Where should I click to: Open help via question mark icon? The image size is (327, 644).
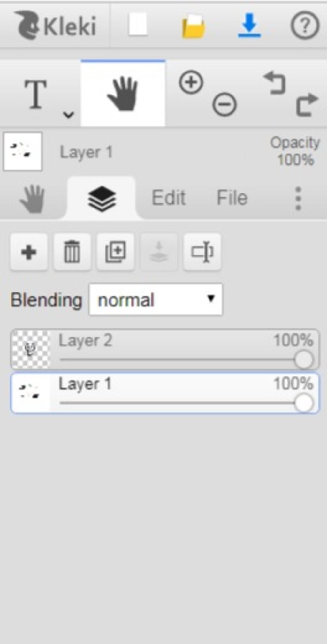[305, 25]
